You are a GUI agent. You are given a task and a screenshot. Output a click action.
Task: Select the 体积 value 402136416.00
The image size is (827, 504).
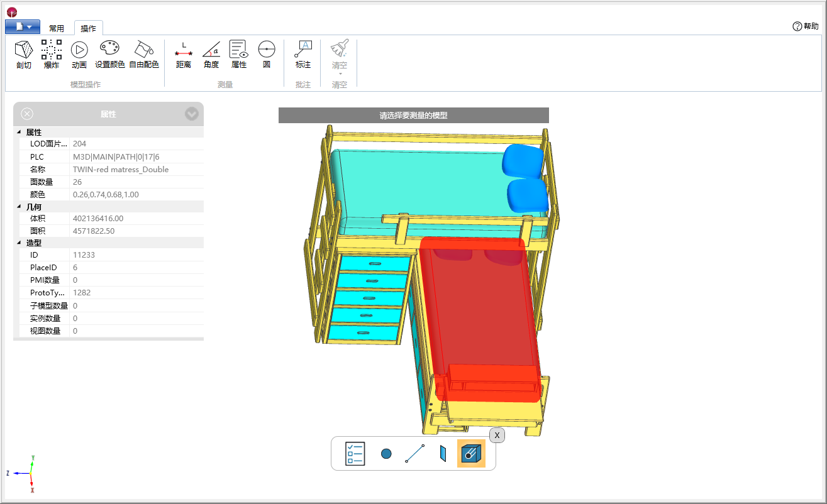tap(98, 219)
